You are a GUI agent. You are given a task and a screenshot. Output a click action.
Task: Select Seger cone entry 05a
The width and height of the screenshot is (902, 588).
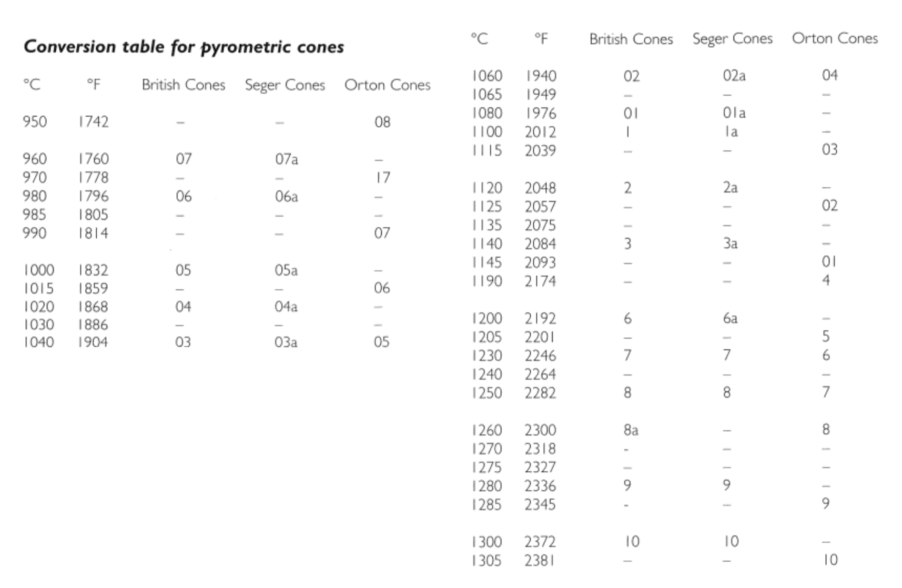(286, 270)
